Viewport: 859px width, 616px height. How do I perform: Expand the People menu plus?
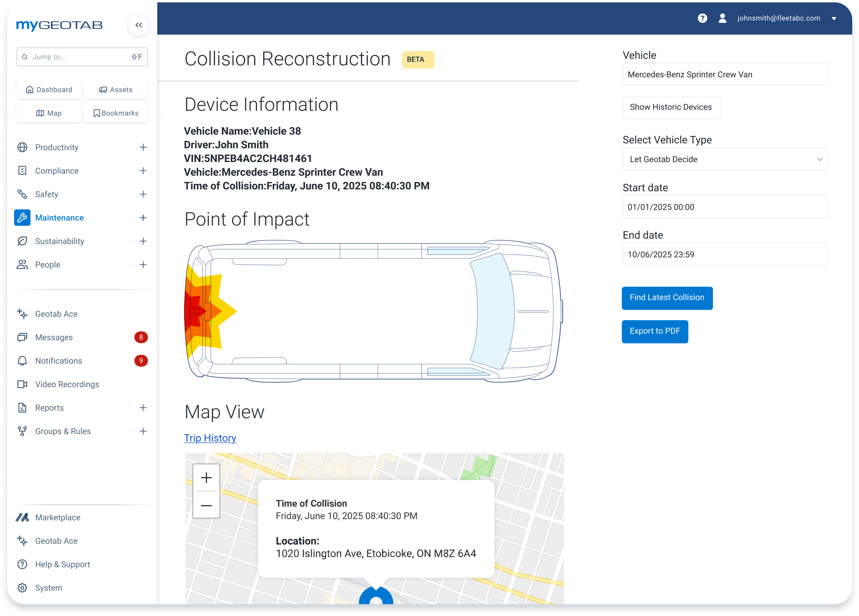(x=143, y=265)
